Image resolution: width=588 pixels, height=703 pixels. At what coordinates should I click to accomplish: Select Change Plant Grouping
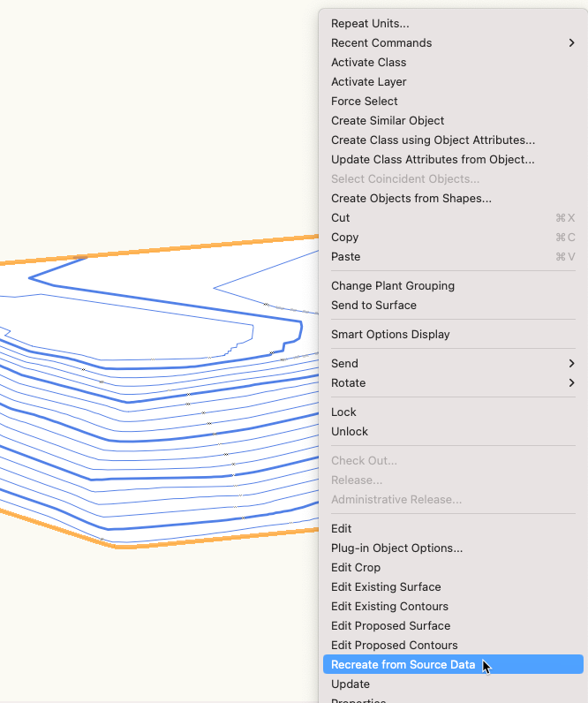(x=393, y=286)
